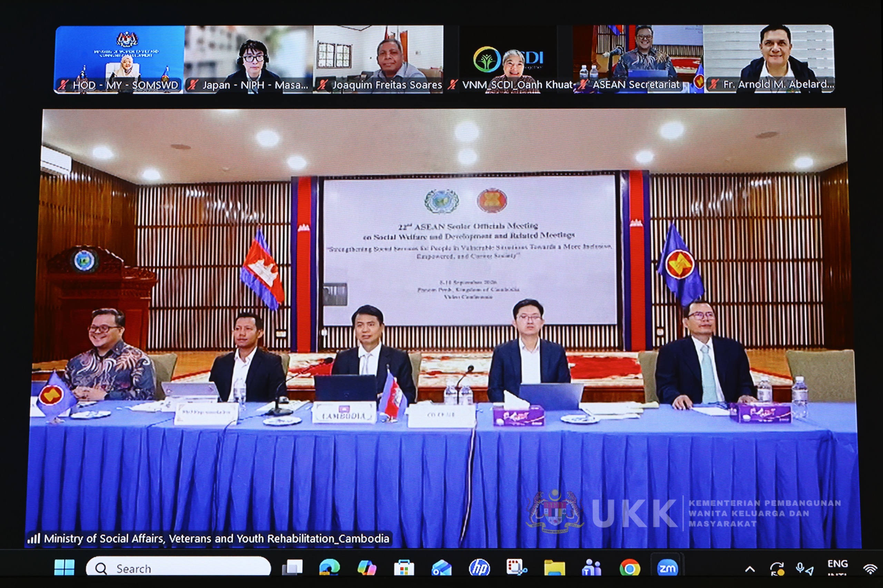Launch Microsoft Edge from the taskbar
Image resolution: width=883 pixels, height=588 pixels.
pyautogui.click(x=329, y=568)
